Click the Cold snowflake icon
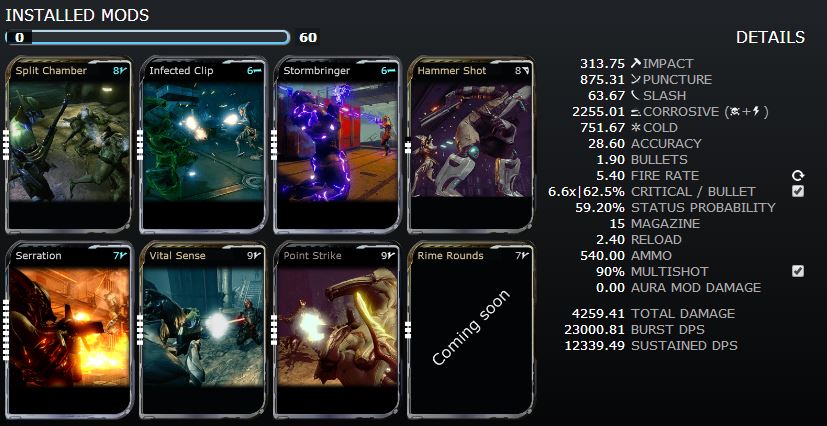The width and height of the screenshot is (827, 426). (x=636, y=128)
